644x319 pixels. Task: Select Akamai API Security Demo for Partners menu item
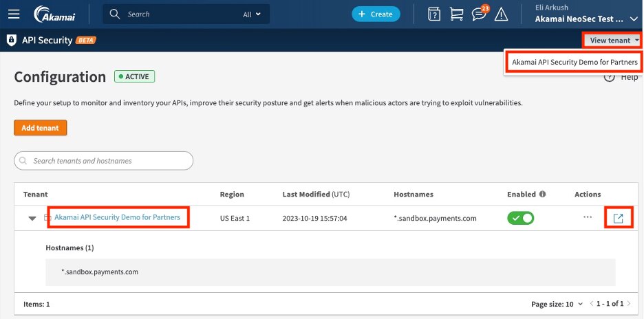pyautogui.click(x=575, y=63)
